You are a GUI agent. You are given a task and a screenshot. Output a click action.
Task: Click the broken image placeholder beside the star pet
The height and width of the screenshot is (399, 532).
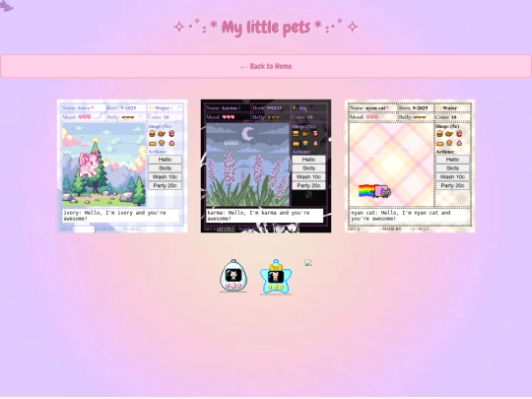tap(308, 263)
